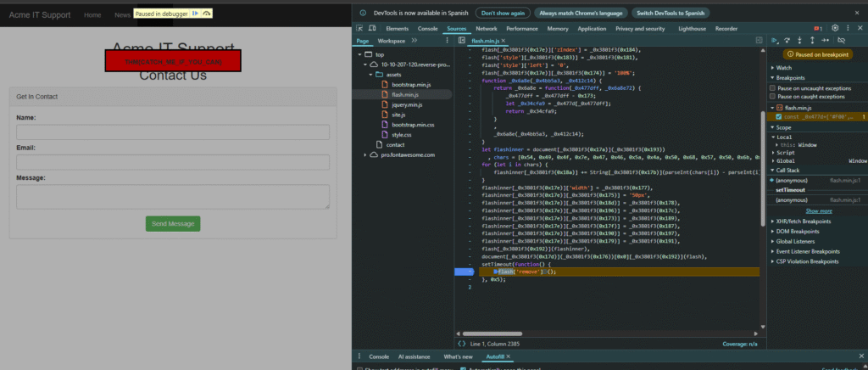Enable Pause on uncaught exceptions
The width and height of the screenshot is (868, 370).
pyautogui.click(x=774, y=88)
